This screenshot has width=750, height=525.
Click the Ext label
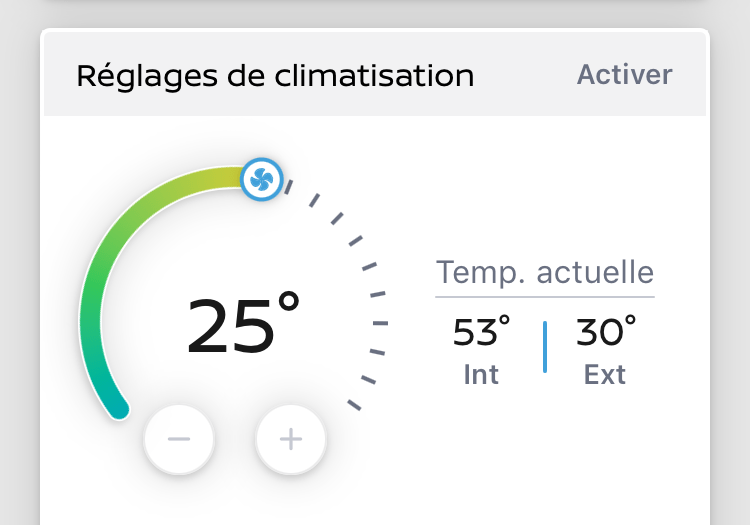[x=605, y=375]
